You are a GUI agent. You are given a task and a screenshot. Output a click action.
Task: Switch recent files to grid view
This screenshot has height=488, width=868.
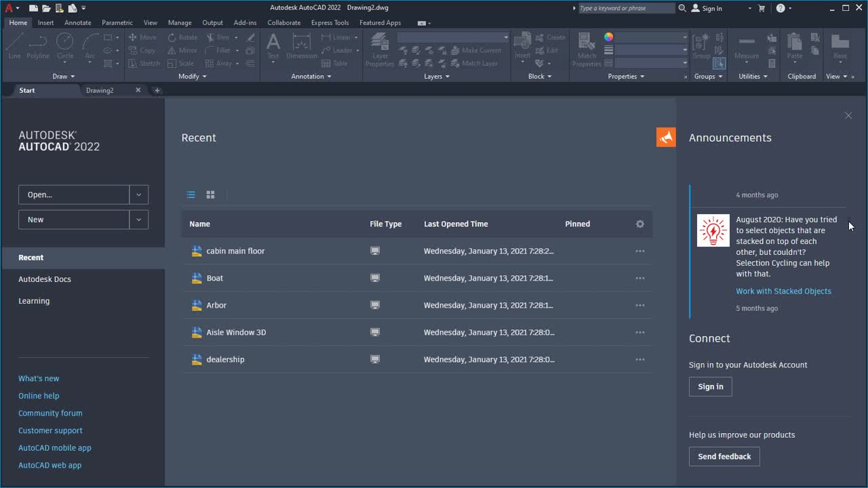click(x=210, y=195)
